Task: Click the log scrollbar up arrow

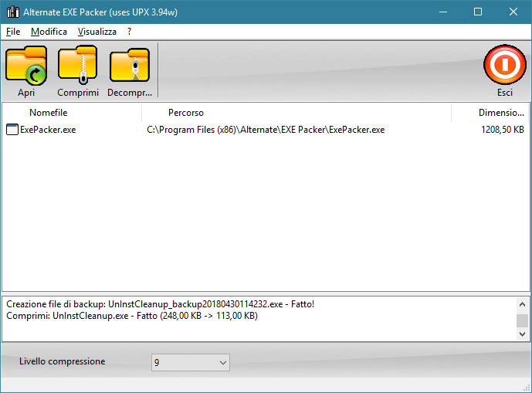Action: pyautogui.click(x=523, y=303)
